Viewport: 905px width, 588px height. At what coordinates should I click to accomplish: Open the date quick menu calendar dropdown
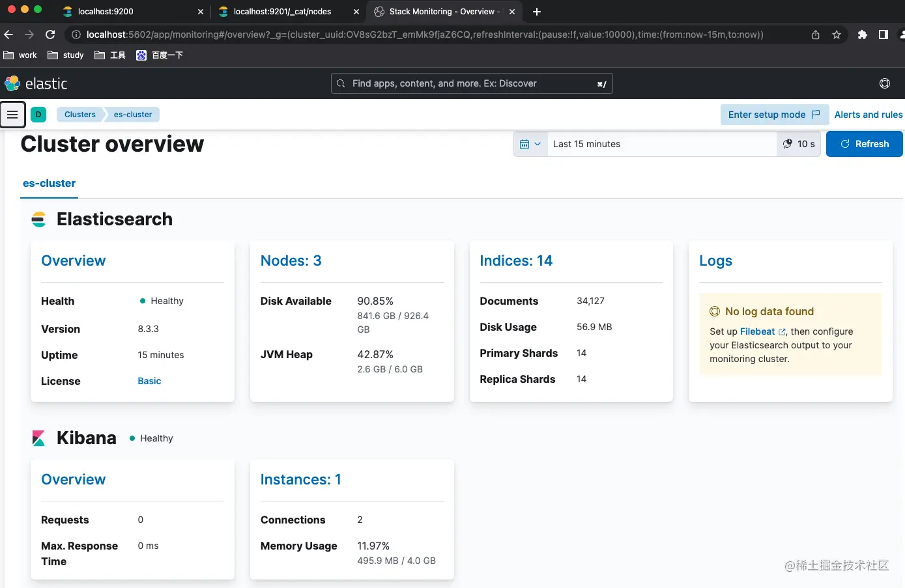(531, 144)
